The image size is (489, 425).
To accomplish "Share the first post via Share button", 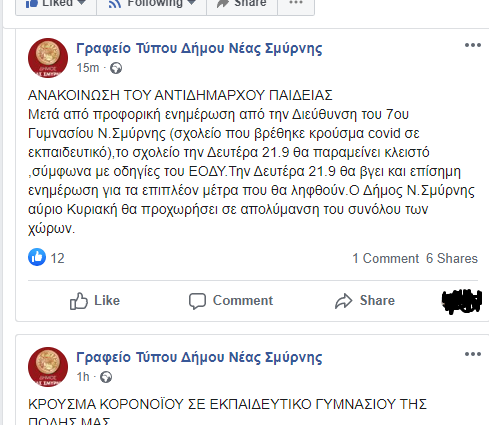I will (x=365, y=301).
